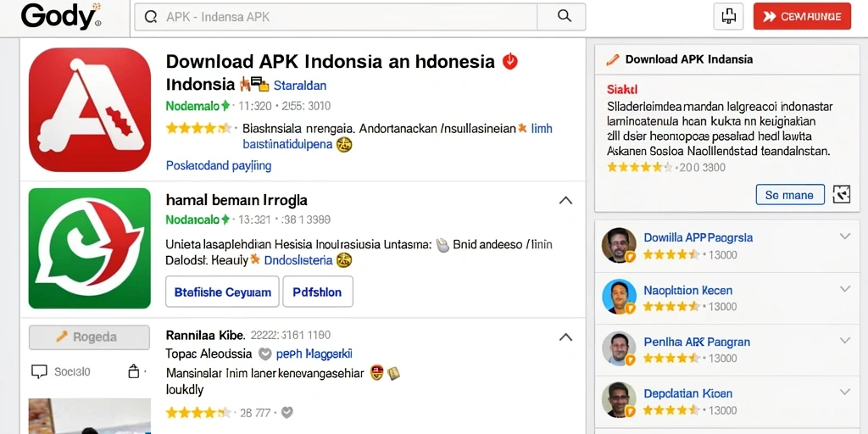
Task: Click the orange star before limh
Action: (521, 129)
